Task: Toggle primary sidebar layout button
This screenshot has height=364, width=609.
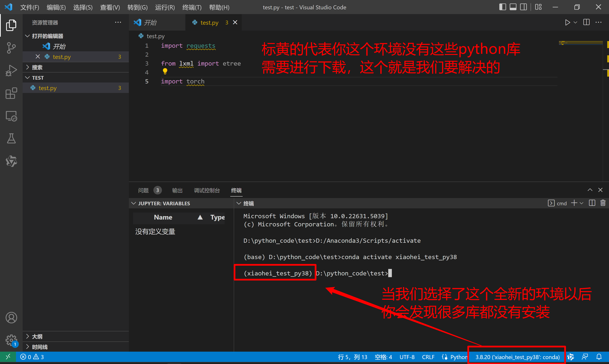Action: tap(502, 7)
